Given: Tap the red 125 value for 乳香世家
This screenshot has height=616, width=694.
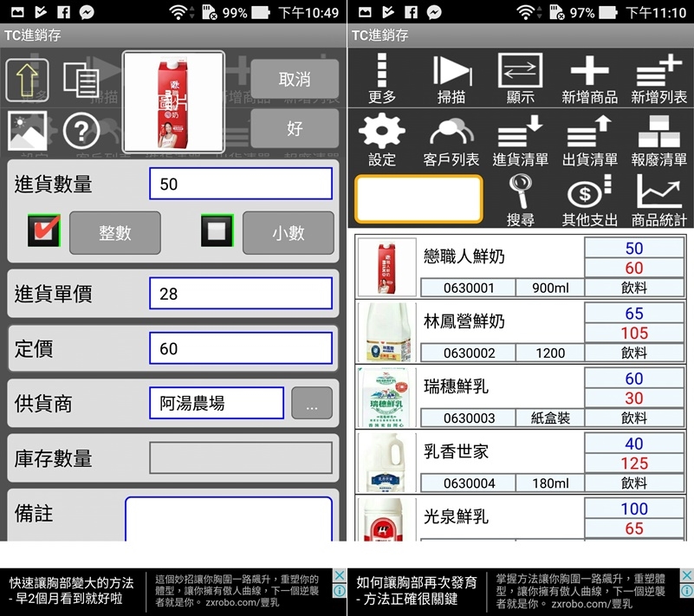Looking at the screenshot, I should (x=634, y=463).
